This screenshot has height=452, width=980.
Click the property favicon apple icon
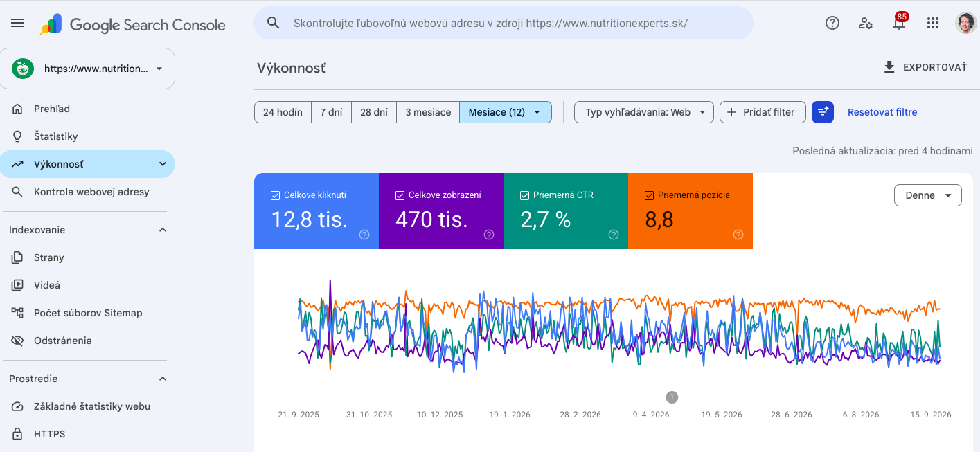coord(23,69)
